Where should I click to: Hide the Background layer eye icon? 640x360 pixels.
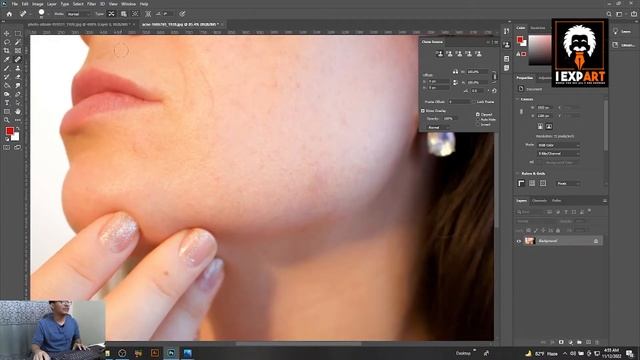pos(519,241)
